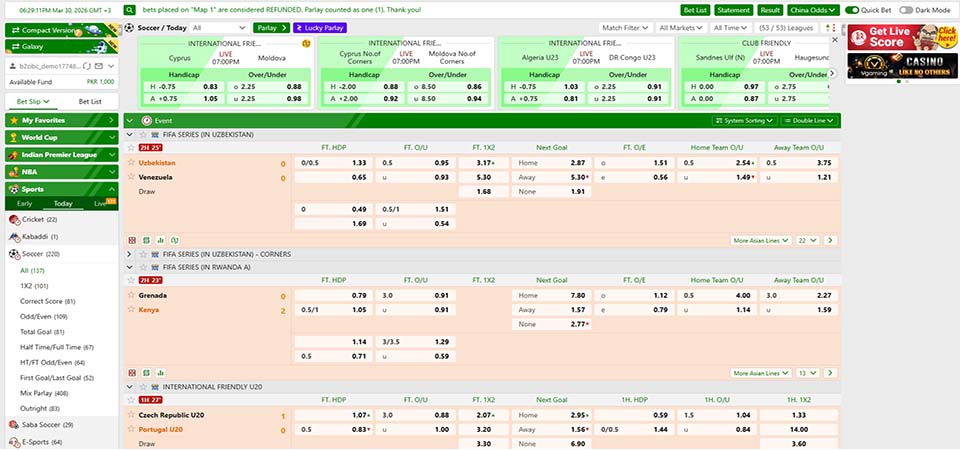Open bar chart statistics icon under Uzbekistan match

(x=160, y=241)
